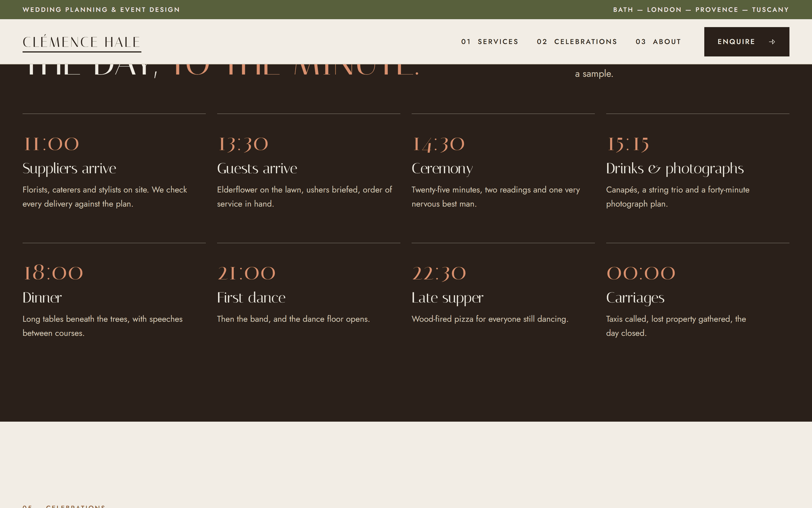Select the 11:00 time heading
The image size is (812, 508).
pyautogui.click(x=51, y=144)
